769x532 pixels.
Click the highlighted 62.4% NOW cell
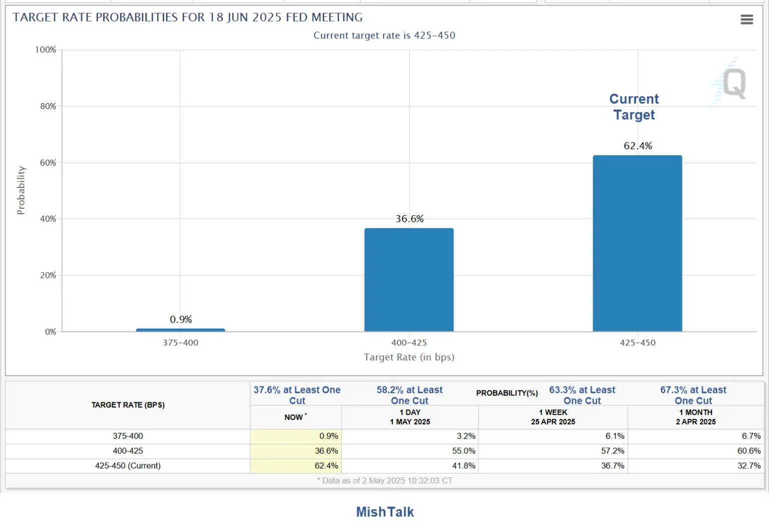(x=295, y=465)
